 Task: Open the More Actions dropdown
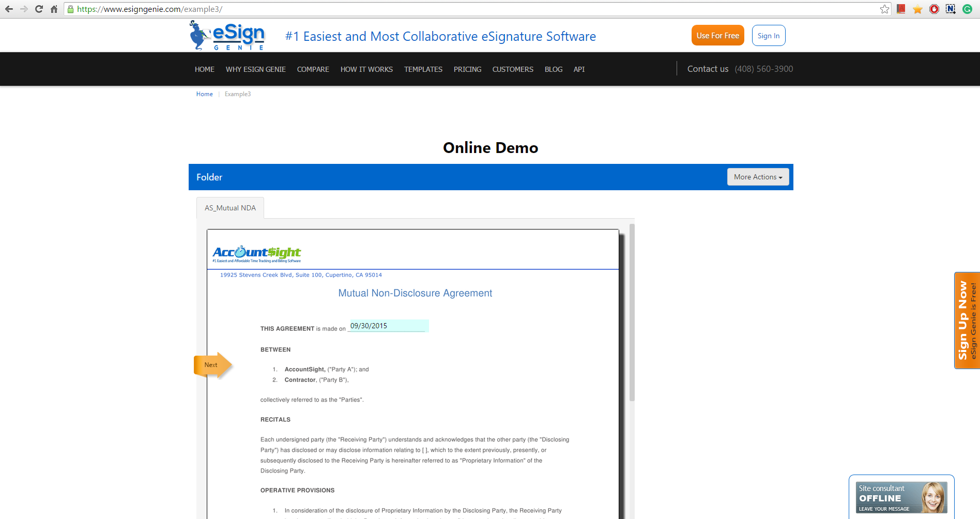pos(757,177)
